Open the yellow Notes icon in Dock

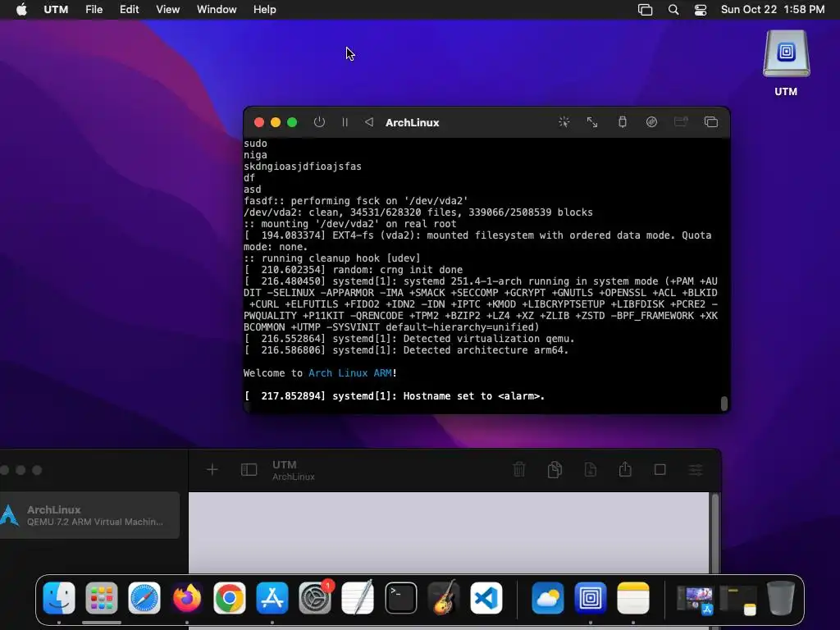633,597
